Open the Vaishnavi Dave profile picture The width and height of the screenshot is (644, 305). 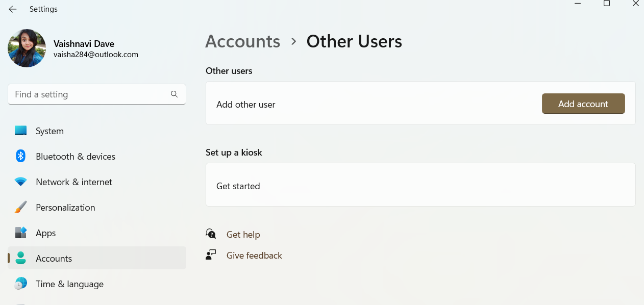pyautogui.click(x=27, y=48)
